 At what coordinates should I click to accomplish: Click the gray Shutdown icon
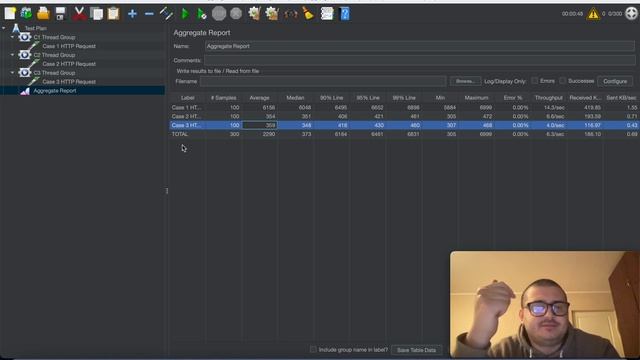236,13
